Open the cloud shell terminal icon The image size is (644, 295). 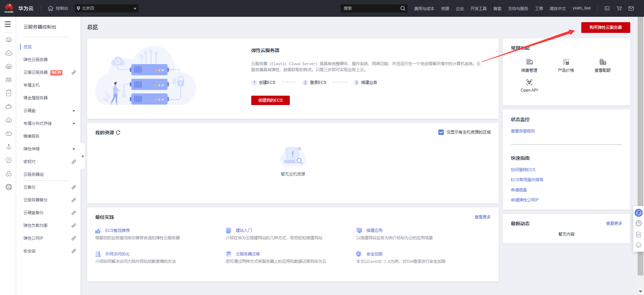tap(607, 8)
